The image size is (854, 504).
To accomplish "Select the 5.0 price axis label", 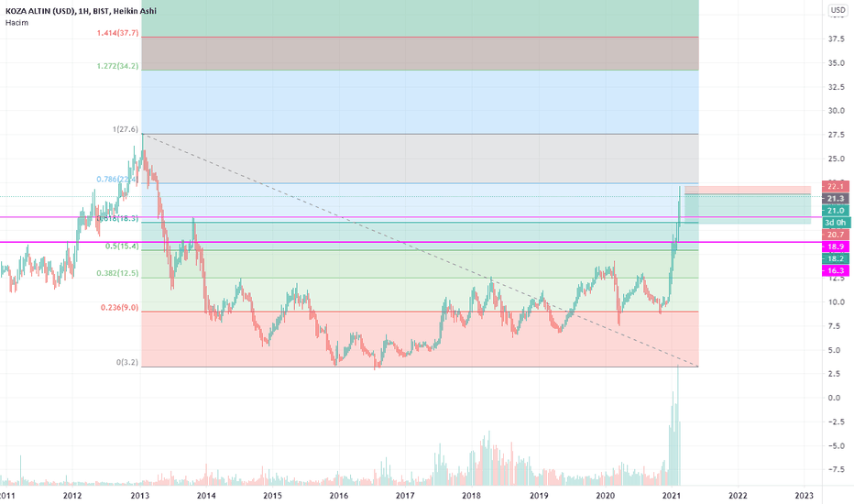I will pos(837,350).
